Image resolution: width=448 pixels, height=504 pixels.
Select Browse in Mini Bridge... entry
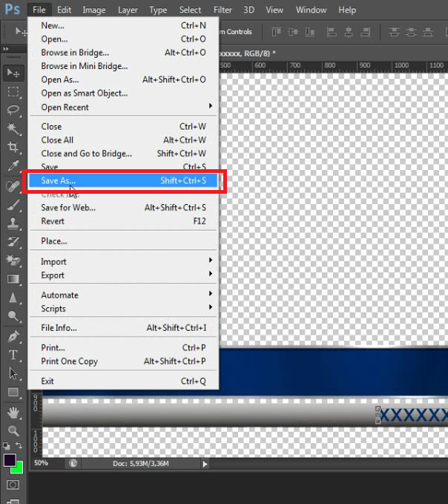pyautogui.click(x=123, y=66)
